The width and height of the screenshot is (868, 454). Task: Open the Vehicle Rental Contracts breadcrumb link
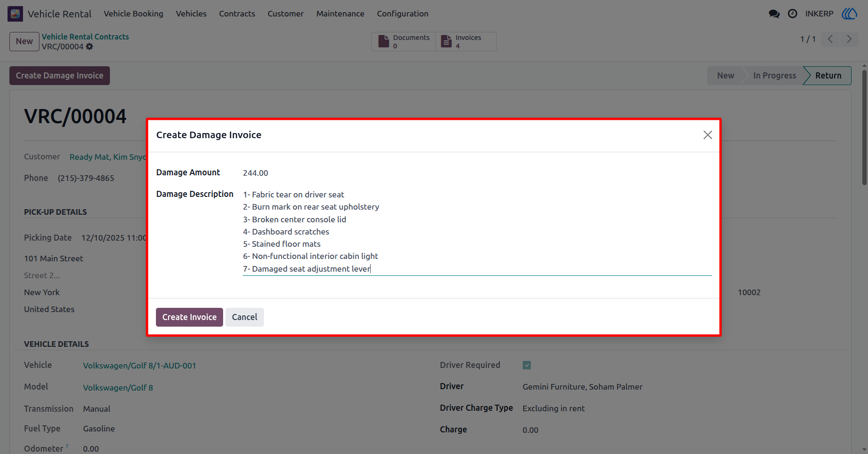(x=85, y=37)
